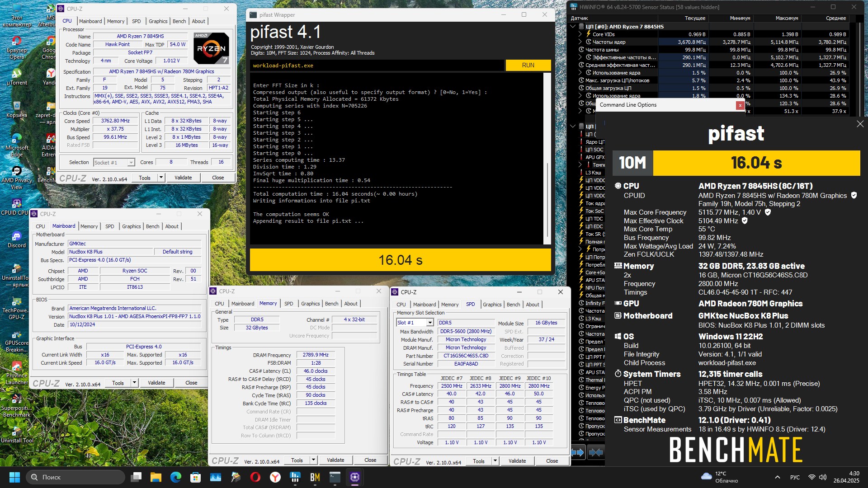Switch to BenchMate via the BM taskbar icon
Screen dimensions: 868x488
[x=315, y=477]
